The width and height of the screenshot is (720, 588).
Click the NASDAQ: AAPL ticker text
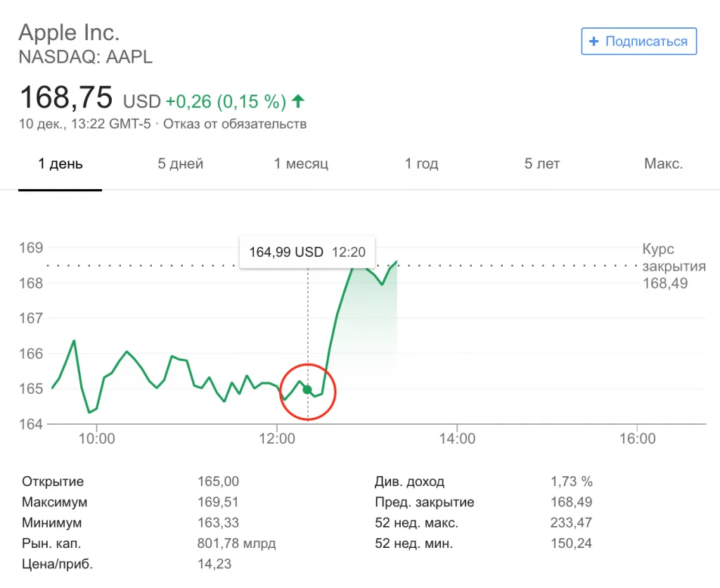point(85,58)
